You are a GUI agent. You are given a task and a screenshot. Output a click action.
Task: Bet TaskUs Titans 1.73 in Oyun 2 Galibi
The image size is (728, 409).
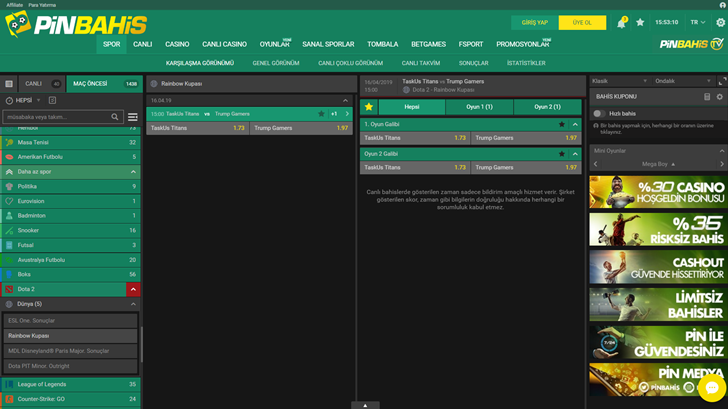[415, 168]
